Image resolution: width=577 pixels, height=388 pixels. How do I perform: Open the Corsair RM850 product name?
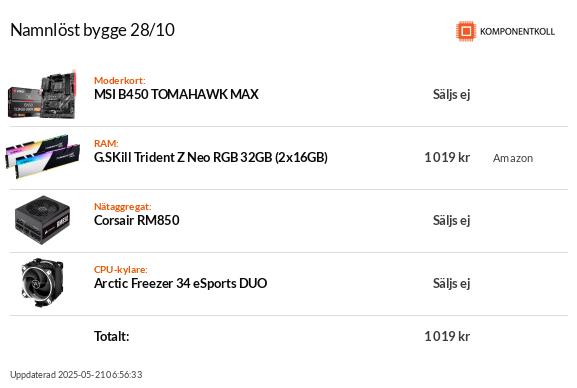(137, 220)
